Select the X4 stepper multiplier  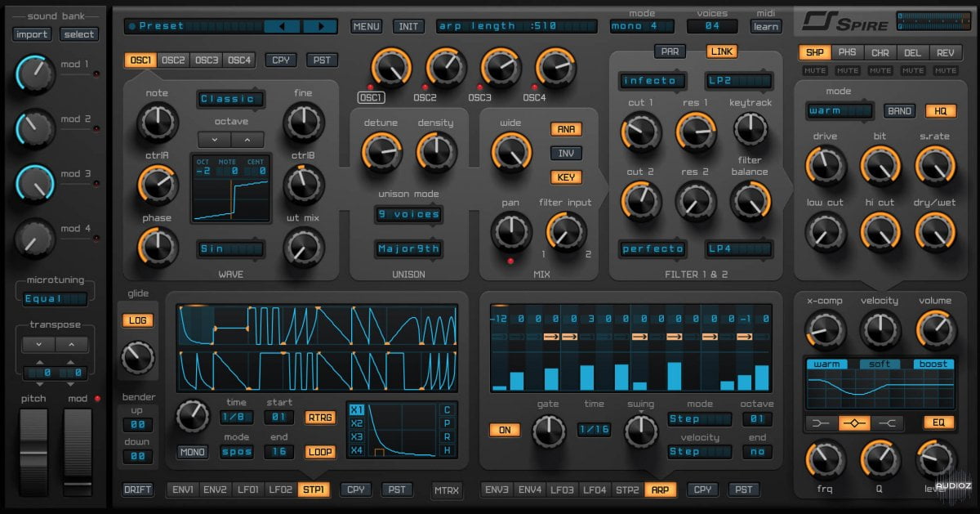[x=356, y=449]
